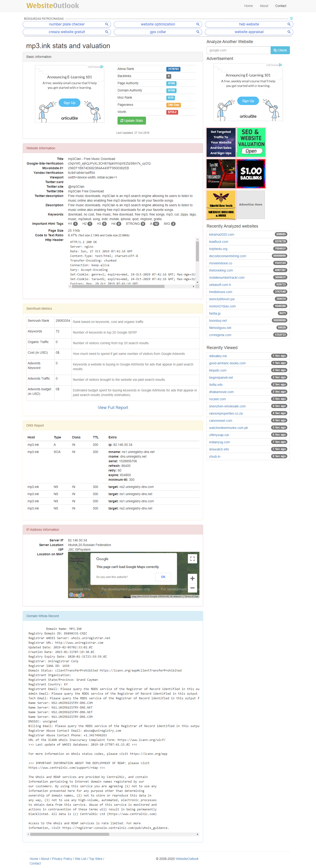The width and height of the screenshot is (316, 868).
Task: Open the Get Targeted Traffic banner
Action: 221,143
